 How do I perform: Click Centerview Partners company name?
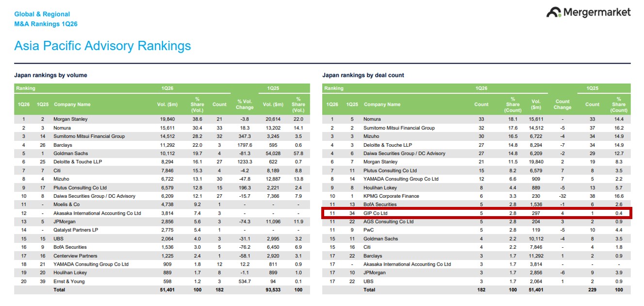[x=75, y=256]
